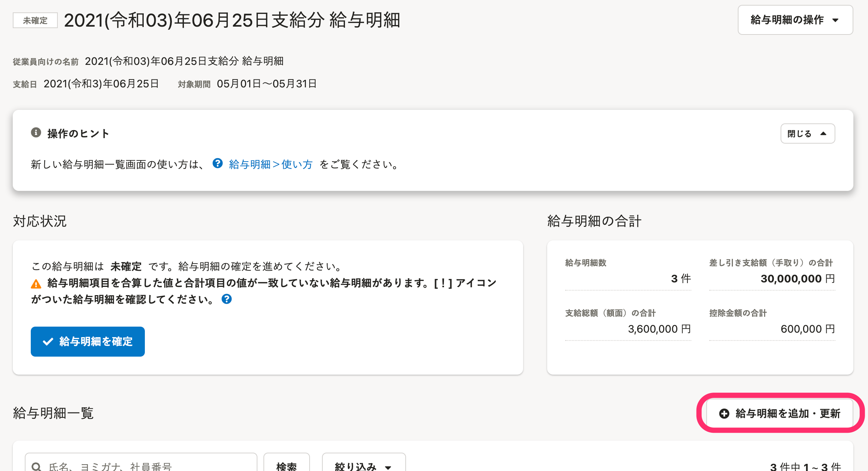Click the 600,000 円 deduction total value
Screen dimensions: 868x471
pyautogui.click(x=808, y=329)
